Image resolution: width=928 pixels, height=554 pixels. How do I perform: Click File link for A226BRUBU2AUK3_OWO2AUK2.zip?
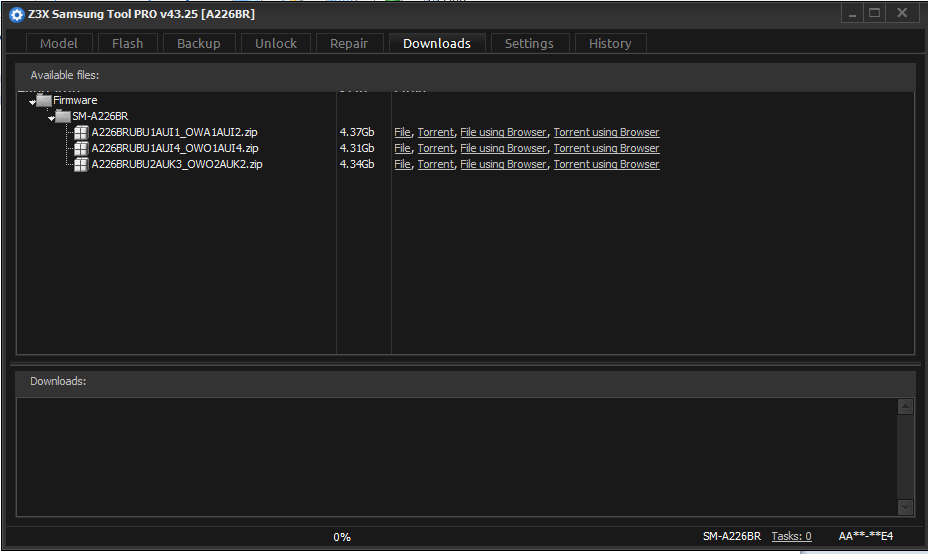point(402,164)
